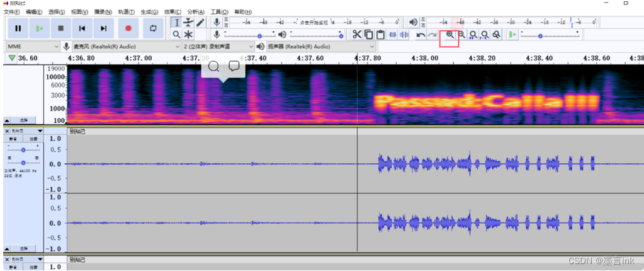Solo the stereo waveform track
The image size is (644, 271).
(32, 139)
